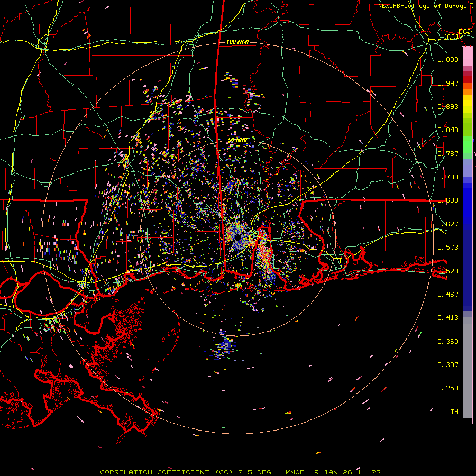This screenshot has height=476, width=476.
Task: Pick the gray segment of the color bar
Action: 467,368
